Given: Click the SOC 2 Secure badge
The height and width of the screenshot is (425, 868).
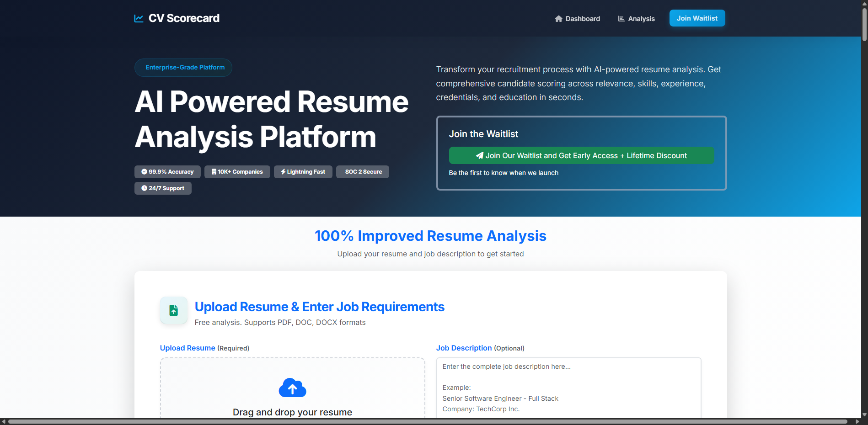Looking at the screenshot, I should tap(362, 172).
